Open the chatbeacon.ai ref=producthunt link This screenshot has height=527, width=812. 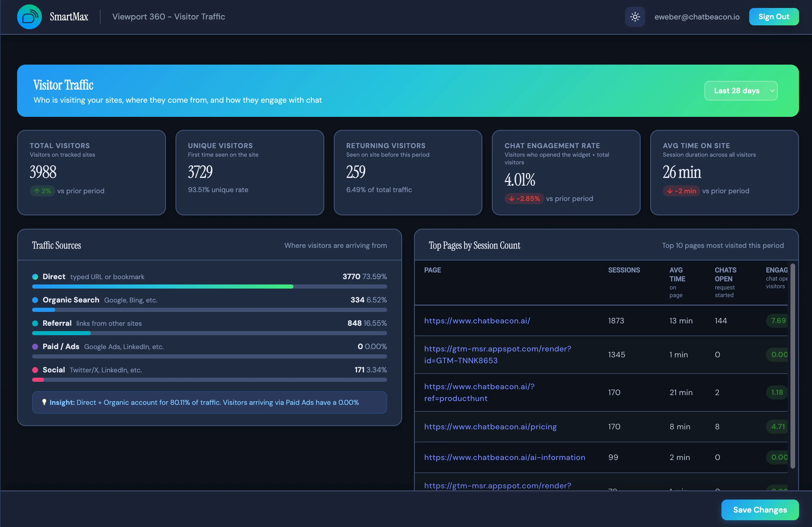coord(479,392)
